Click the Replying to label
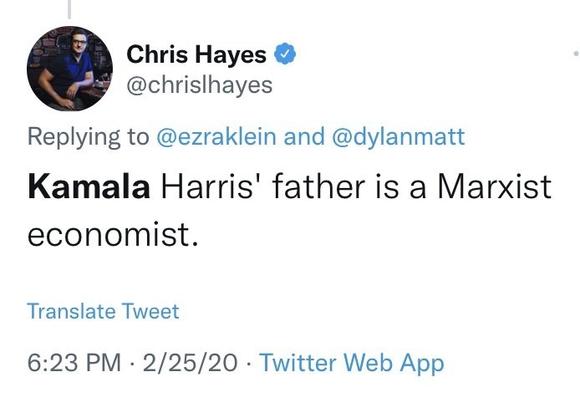 click(88, 137)
